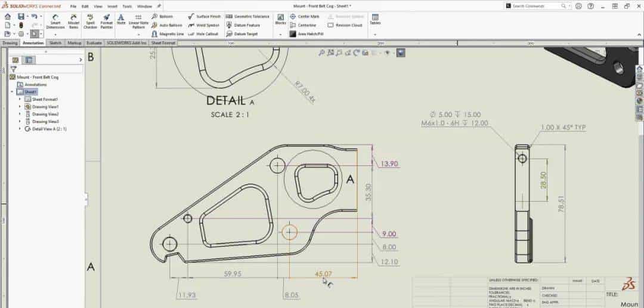Open the Linear Note Pattern dropdown arrow

click(138, 35)
